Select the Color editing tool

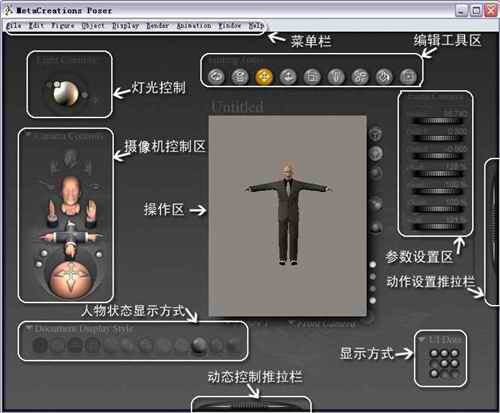coord(384,76)
